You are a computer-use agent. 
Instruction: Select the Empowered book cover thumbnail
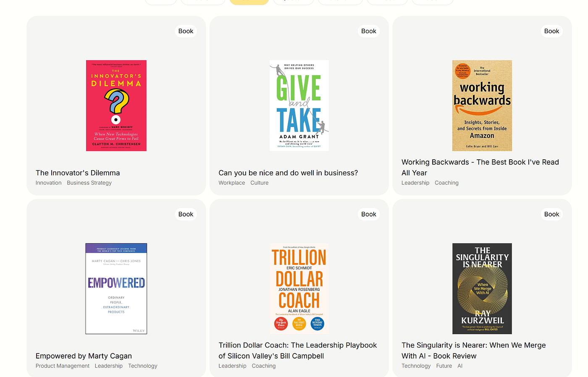pyautogui.click(x=116, y=289)
